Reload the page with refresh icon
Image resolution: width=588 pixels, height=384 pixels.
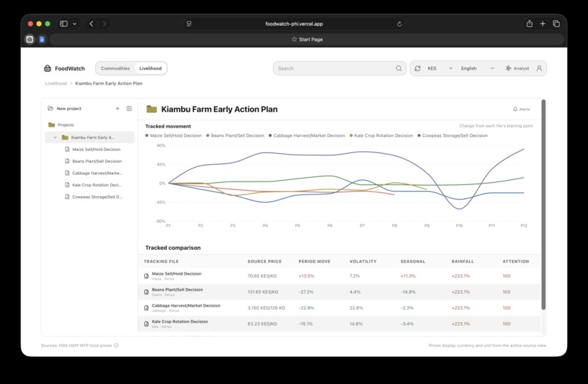[x=399, y=23]
